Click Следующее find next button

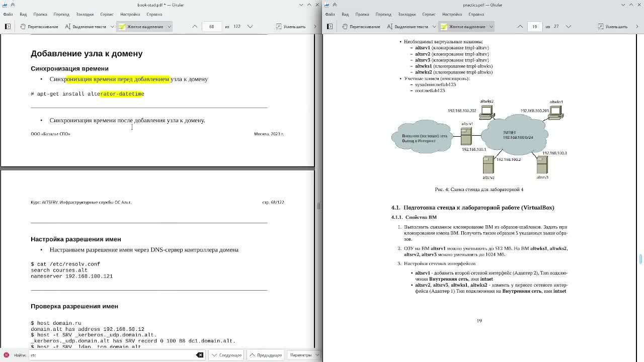point(226,355)
